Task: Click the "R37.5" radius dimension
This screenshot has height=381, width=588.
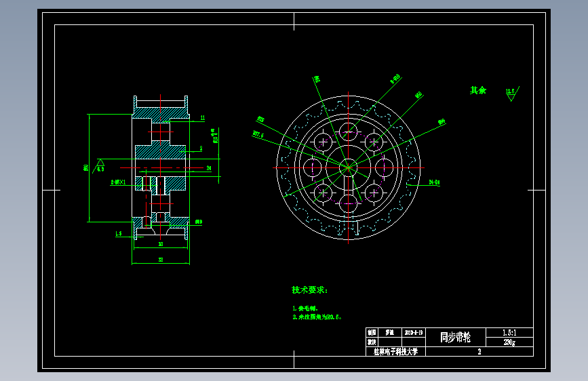Action: pos(258,134)
